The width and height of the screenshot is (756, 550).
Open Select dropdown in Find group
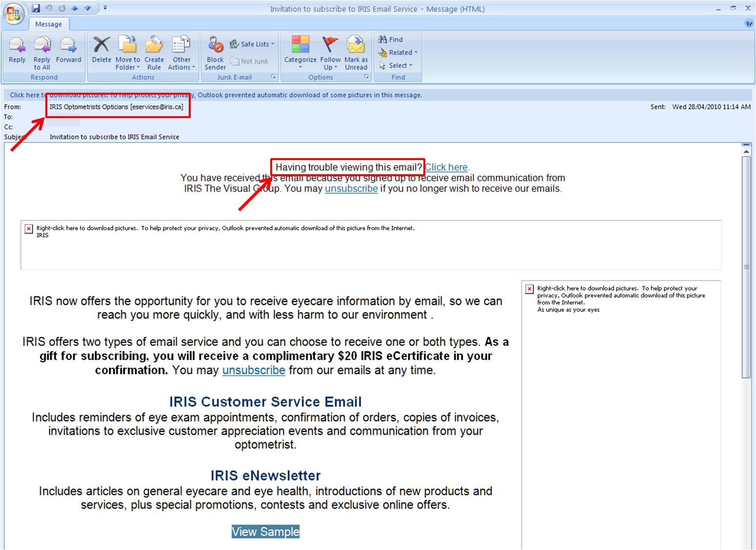(396, 65)
